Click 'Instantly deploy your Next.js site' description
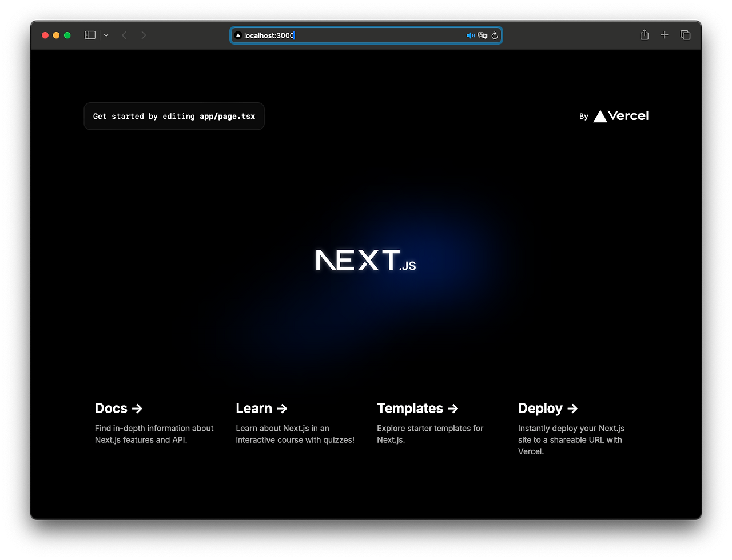The height and width of the screenshot is (560, 732). pyautogui.click(x=571, y=440)
